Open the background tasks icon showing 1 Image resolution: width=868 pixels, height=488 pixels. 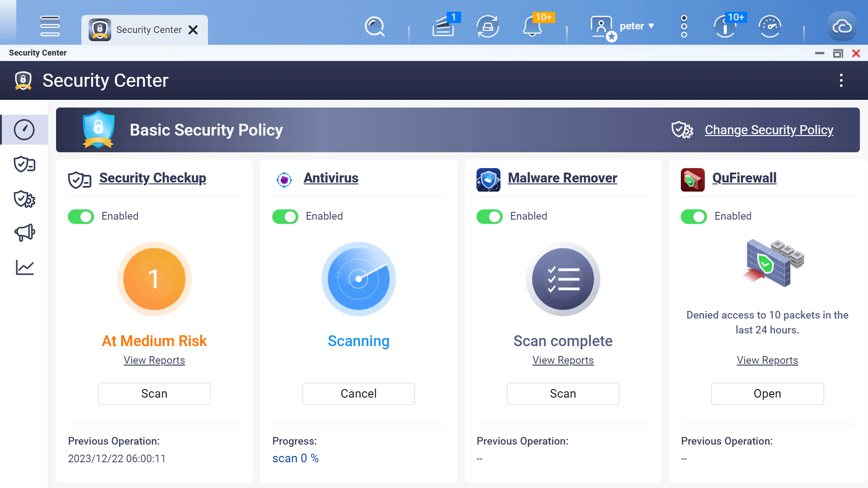coord(443,26)
